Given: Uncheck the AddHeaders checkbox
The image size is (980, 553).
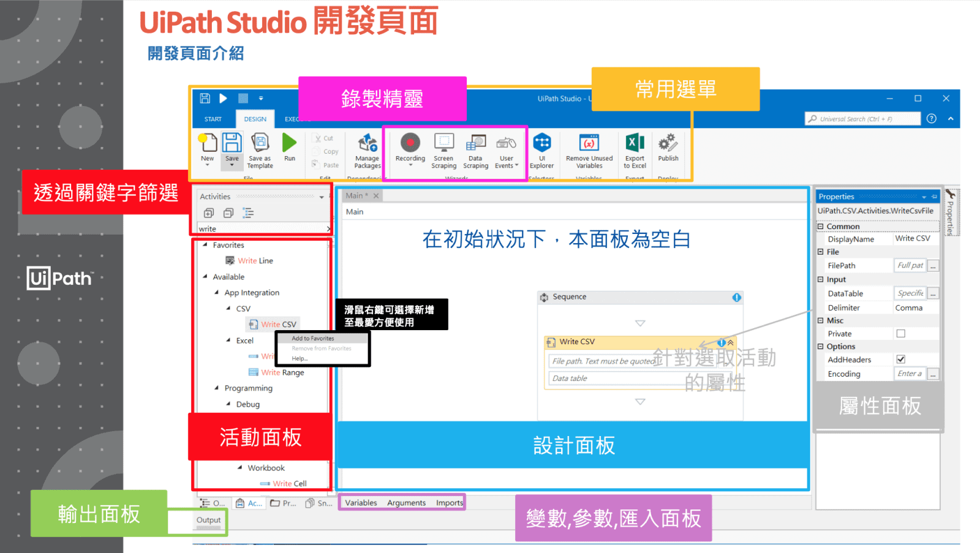Looking at the screenshot, I should [900, 359].
